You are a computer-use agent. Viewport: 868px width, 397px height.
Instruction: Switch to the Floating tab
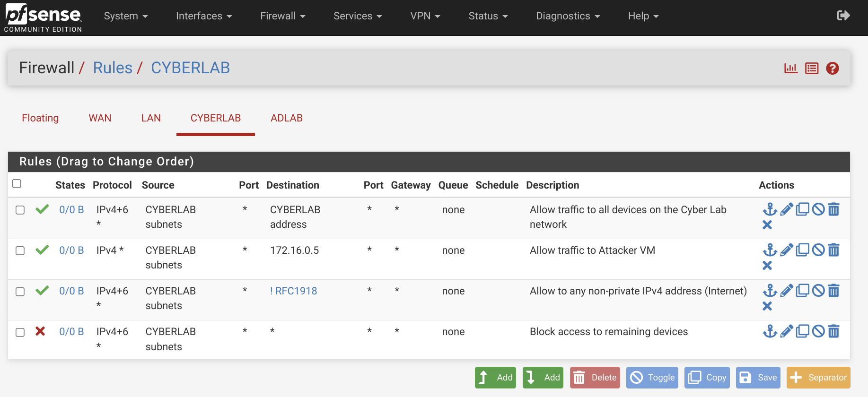[40, 118]
